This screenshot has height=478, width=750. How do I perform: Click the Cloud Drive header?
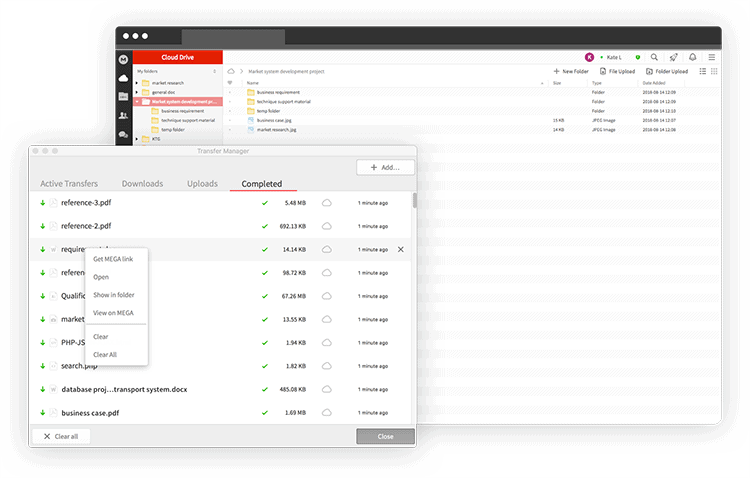tap(178, 57)
